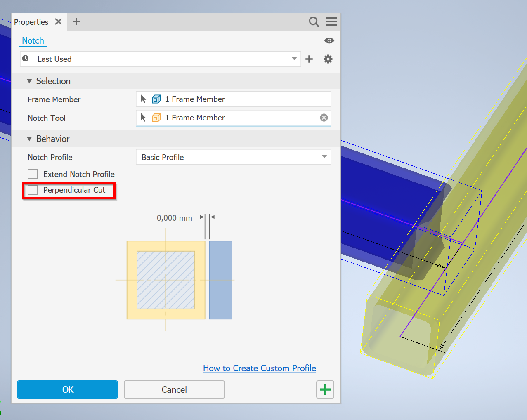Collapse the Selection section
The height and width of the screenshot is (420, 527).
click(x=29, y=81)
